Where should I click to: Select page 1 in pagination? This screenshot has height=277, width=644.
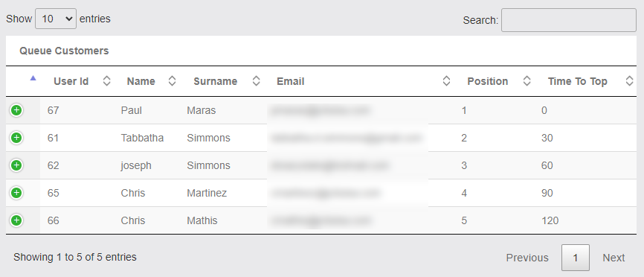pos(576,258)
